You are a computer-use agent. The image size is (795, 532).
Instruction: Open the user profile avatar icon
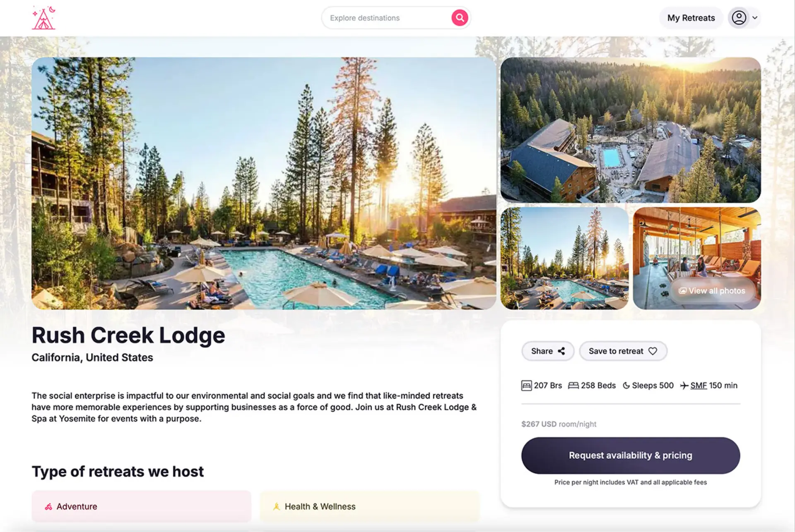(x=739, y=18)
